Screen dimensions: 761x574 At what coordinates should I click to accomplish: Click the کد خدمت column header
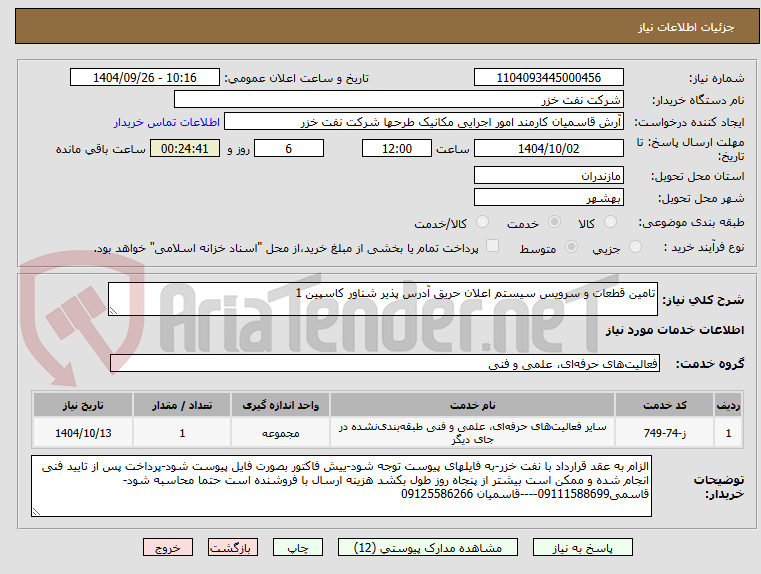pyautogui.click(x=664, y=405)
